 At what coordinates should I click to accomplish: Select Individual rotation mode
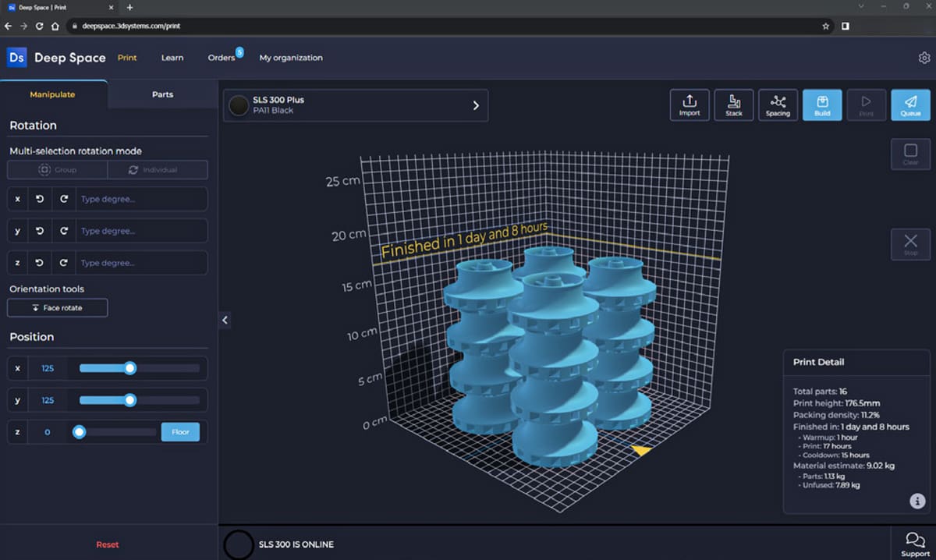point(158,170)
